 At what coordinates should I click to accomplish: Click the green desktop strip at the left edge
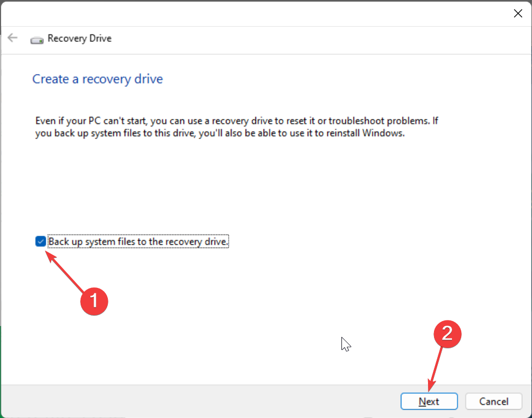click(x=1, y=370)
